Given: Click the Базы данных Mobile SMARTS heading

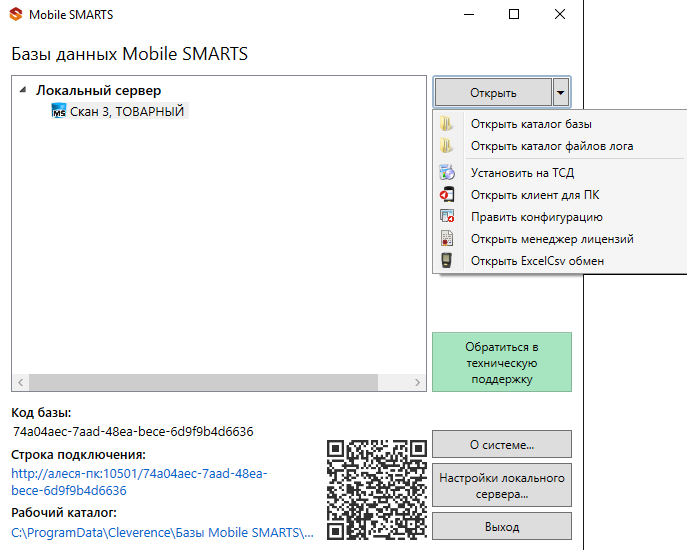Looking at the screenshot, I should [x=130, y=54].
